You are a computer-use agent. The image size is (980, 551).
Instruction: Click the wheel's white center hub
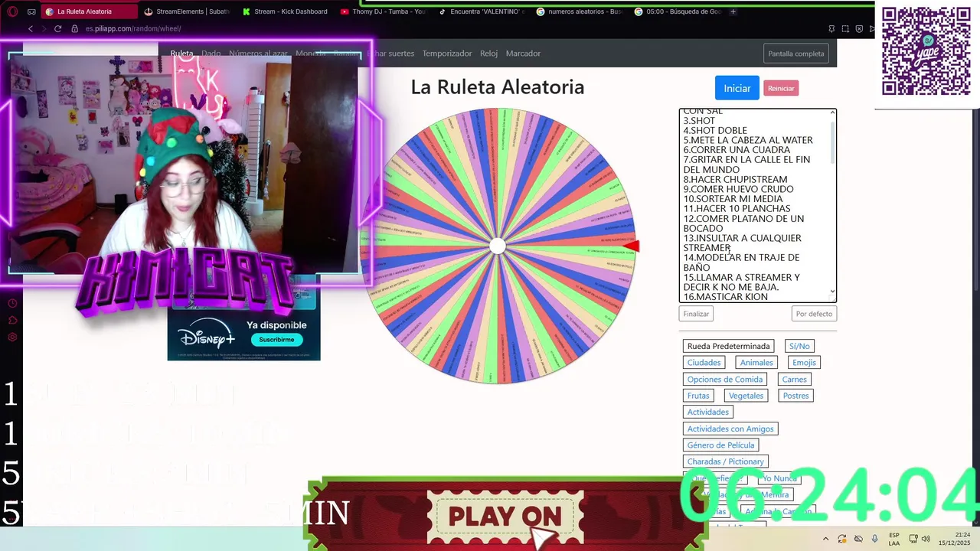pyautogui.click(x=498, y=246)
